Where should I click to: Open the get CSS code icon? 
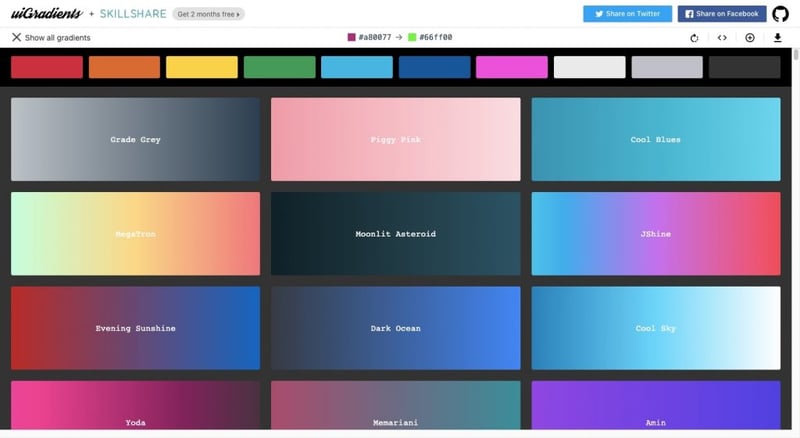pyautogui.click(x=722, y=38)
